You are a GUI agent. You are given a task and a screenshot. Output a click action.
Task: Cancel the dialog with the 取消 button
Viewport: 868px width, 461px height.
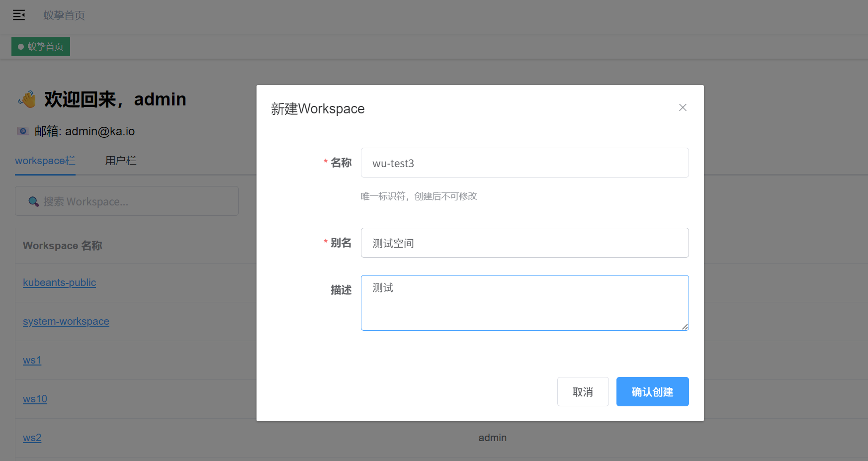coord(583,392)
